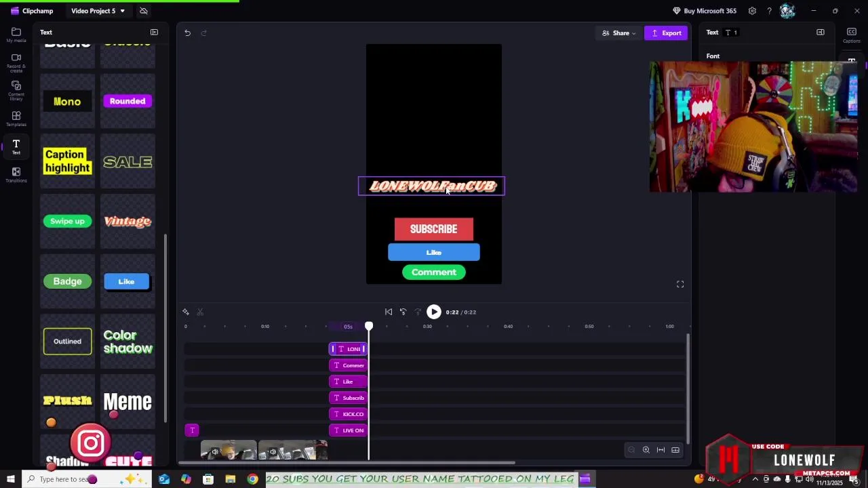Open the Record & create panel

(16, 63)
